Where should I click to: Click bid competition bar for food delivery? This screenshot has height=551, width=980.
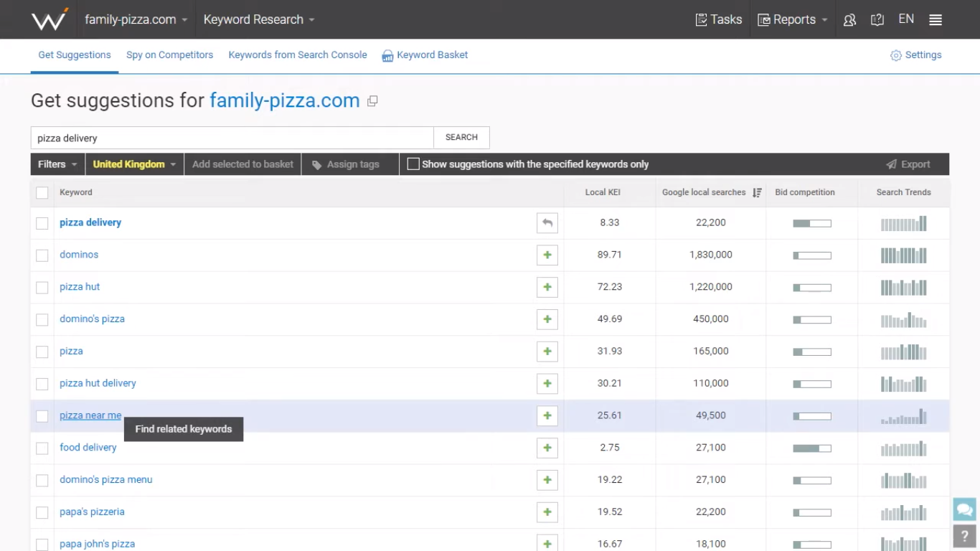tap(812, 448)
